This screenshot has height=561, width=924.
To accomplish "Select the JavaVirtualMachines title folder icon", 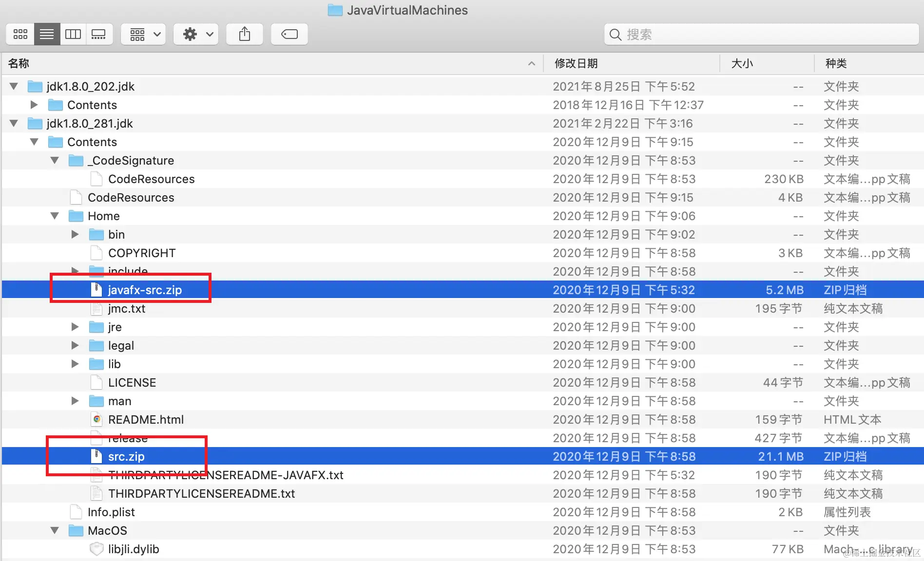I will point(335,10).
